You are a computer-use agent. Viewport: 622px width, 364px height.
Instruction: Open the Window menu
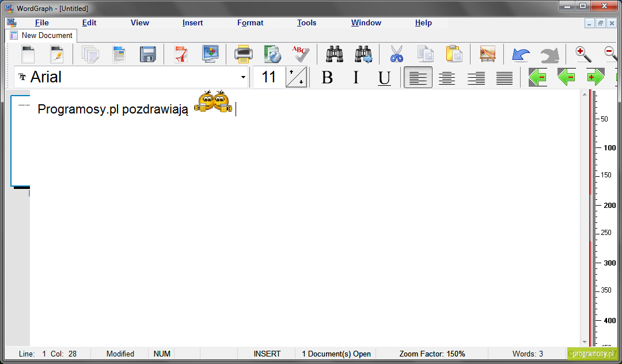[366, 22]
